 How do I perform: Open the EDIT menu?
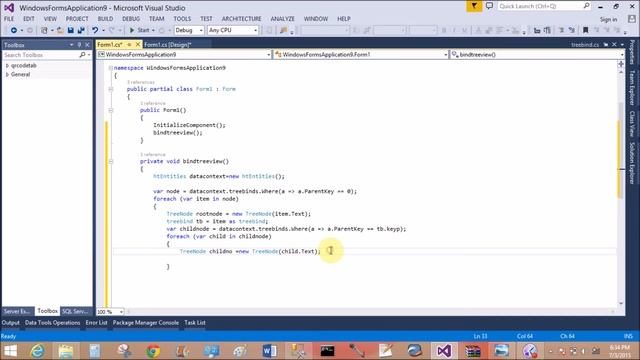click(x=29, y=19)
